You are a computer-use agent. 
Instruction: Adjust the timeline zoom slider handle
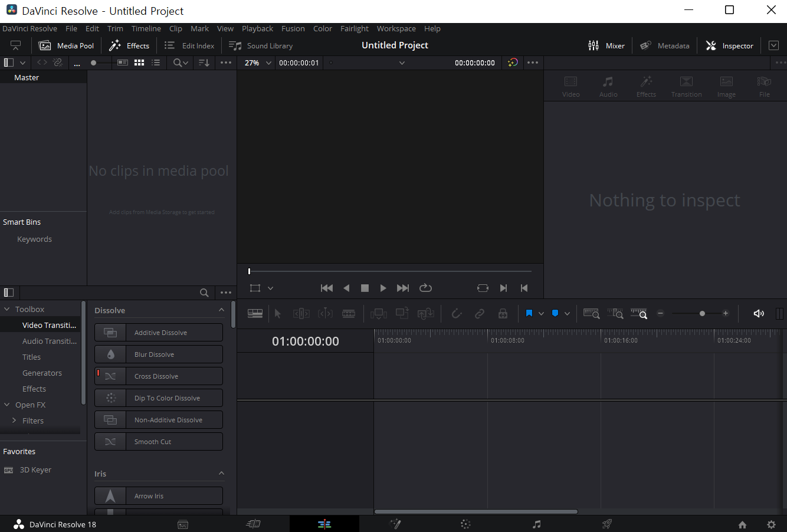(x=702, y=314)
